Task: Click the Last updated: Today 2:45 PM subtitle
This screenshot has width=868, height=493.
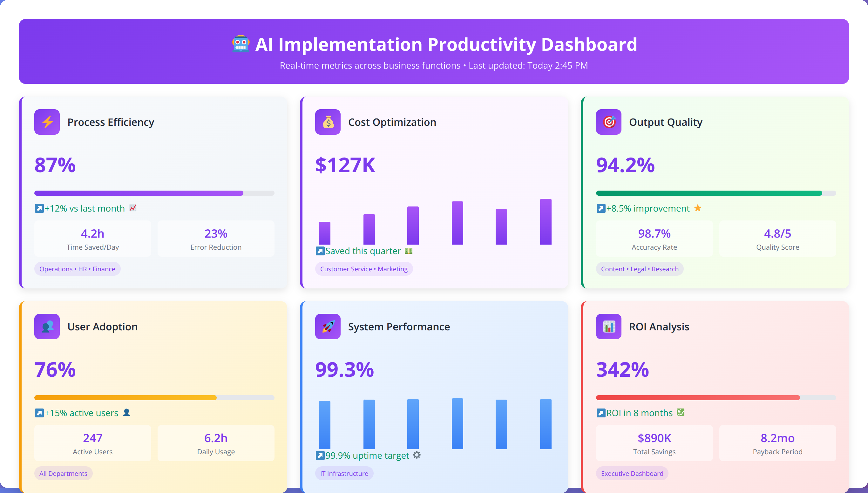Action: click(x=528, y=65)
